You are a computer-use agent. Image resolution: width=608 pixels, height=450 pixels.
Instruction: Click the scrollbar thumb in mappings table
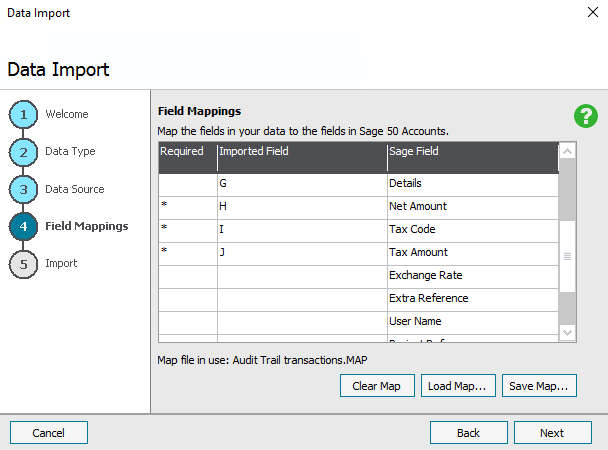coord(567,256)
